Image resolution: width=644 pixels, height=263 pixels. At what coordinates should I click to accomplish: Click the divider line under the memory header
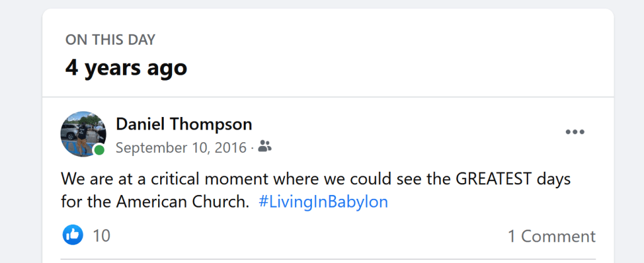[x=328, y=97]
